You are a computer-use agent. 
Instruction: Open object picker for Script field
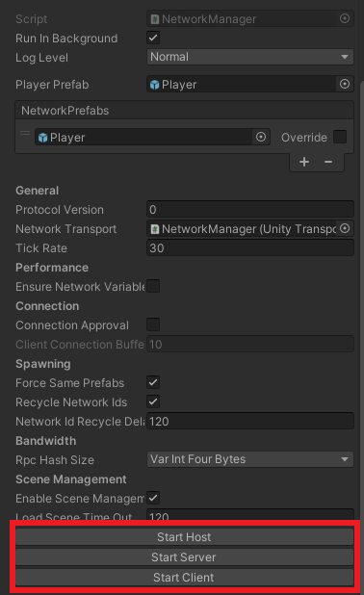coord(345,18)
